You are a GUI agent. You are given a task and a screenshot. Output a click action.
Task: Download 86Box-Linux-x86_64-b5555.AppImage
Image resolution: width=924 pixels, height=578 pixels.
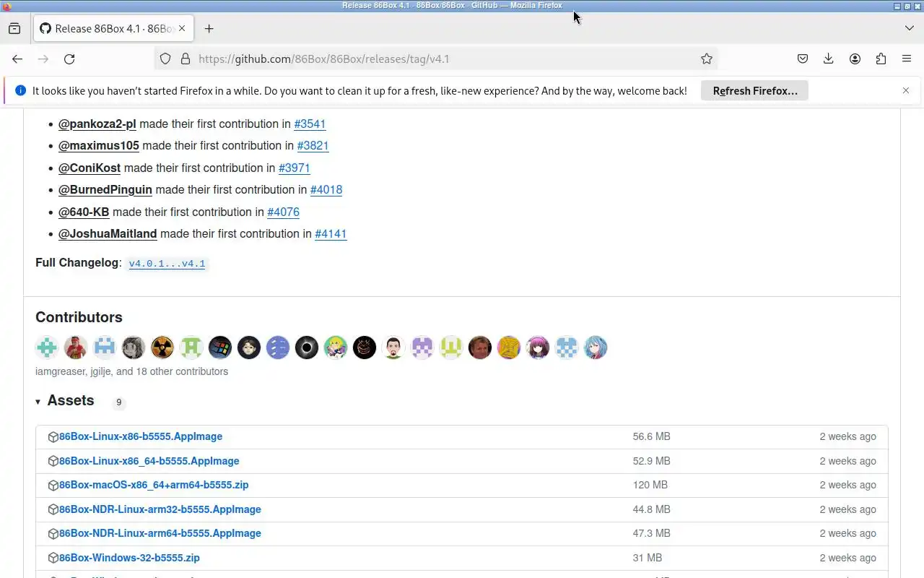pyautogui.click(x=149, y=461)
